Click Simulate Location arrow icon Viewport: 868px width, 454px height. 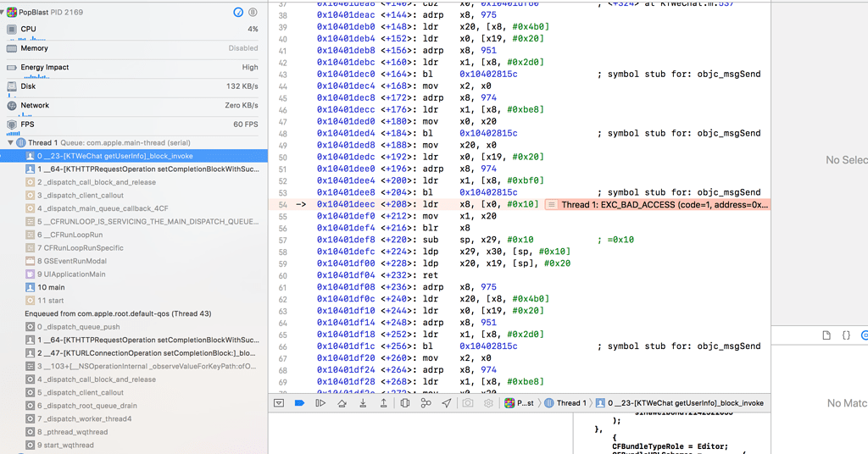point(447,403)
